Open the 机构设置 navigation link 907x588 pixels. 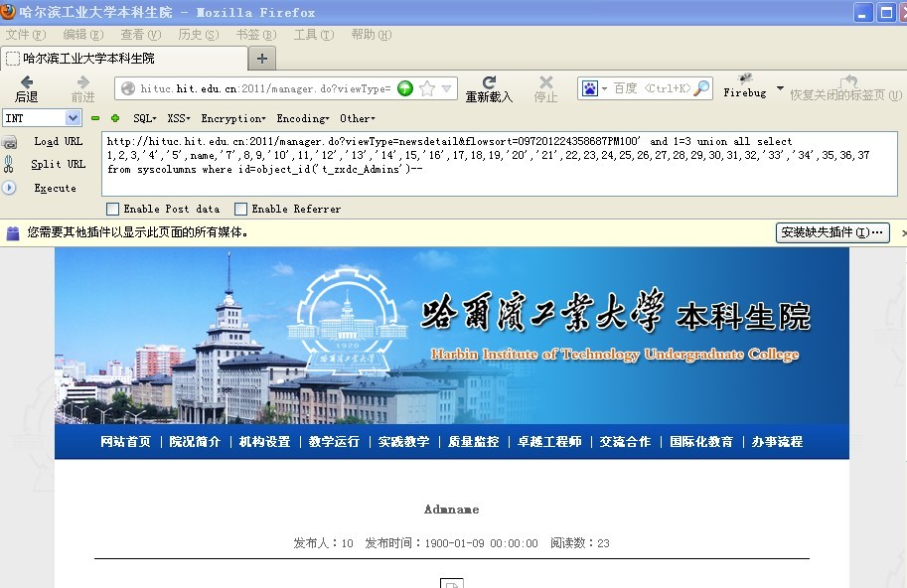265,442
